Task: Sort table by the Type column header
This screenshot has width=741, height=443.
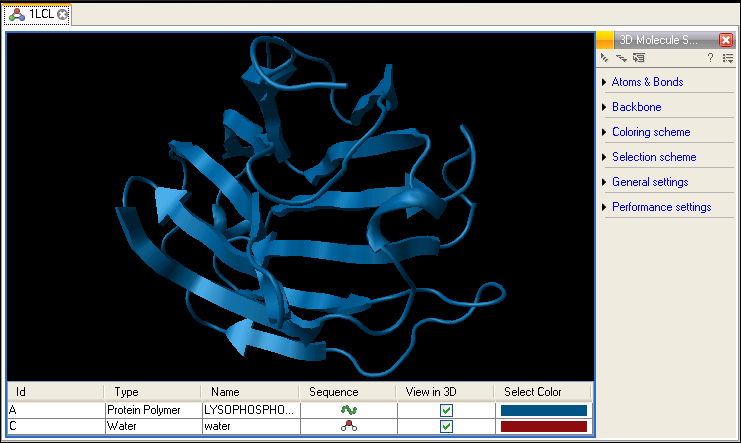Action: tap(153, 392)
